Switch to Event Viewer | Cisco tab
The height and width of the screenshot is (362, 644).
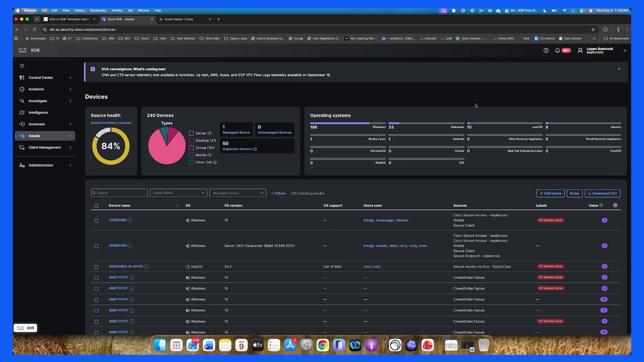(185, 19)
